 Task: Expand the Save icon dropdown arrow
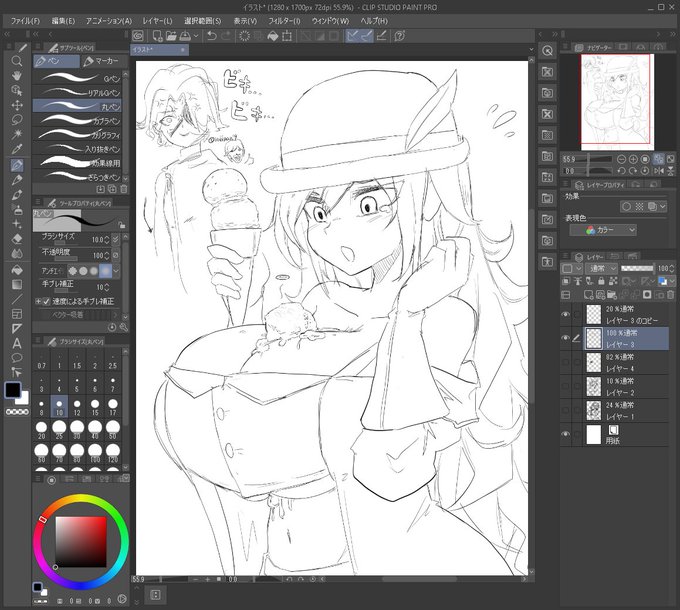coord(196,36)
